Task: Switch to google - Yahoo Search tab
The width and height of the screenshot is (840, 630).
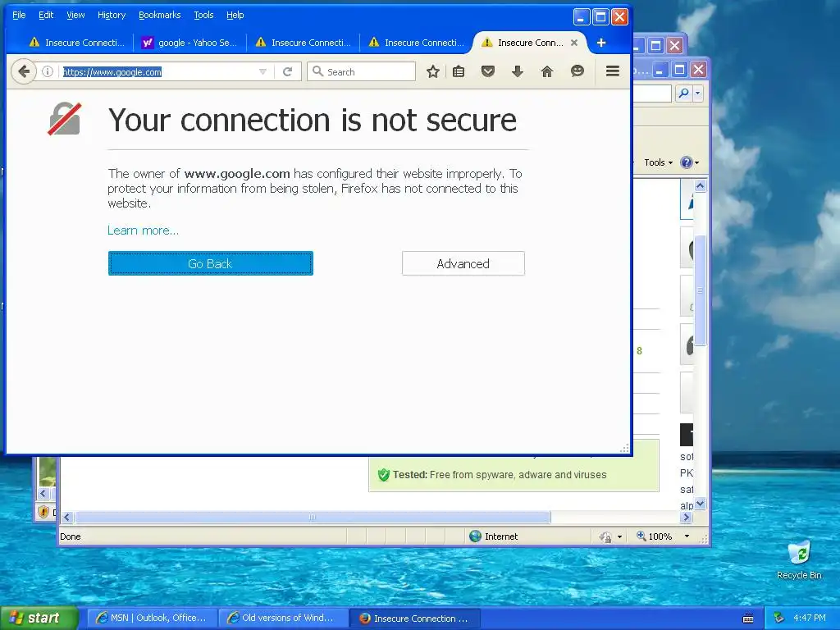Action: 189,43
